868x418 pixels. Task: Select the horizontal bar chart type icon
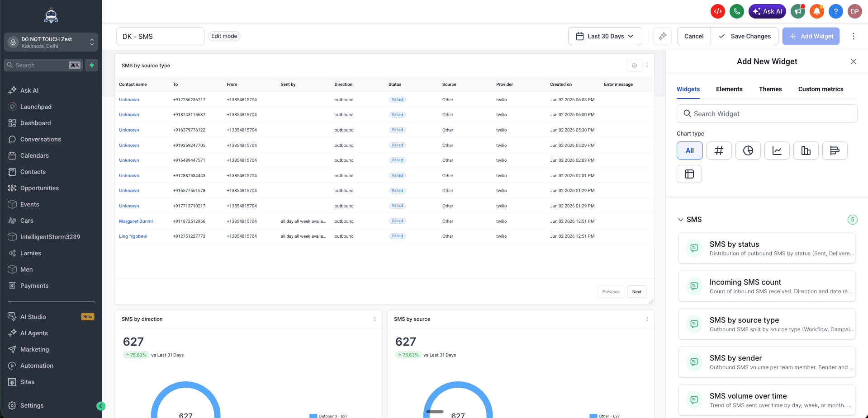click(835, 150)
